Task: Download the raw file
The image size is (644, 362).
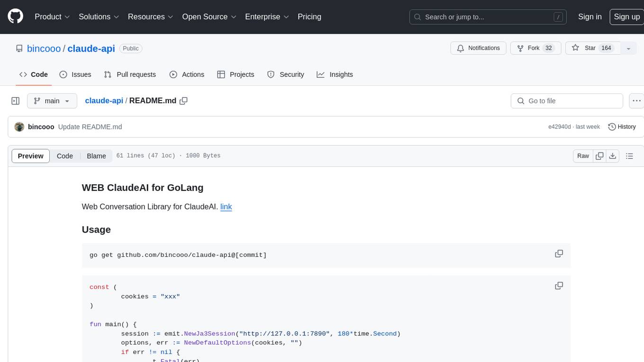Action: (613, 156)
